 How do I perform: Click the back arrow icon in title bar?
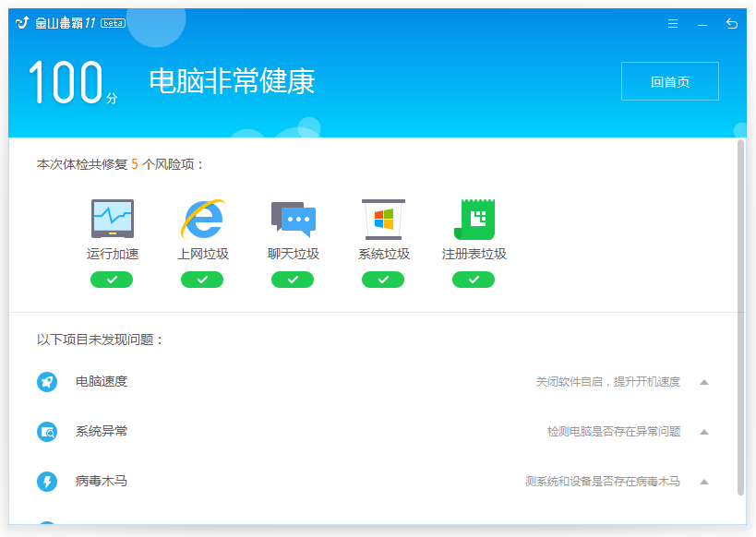click(x=731, y=23)
